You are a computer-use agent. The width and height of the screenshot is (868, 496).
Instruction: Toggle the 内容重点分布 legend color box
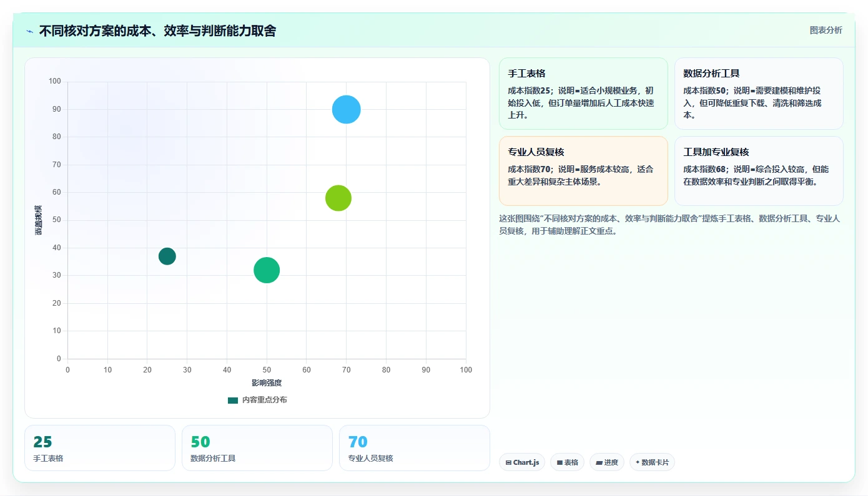233,400
